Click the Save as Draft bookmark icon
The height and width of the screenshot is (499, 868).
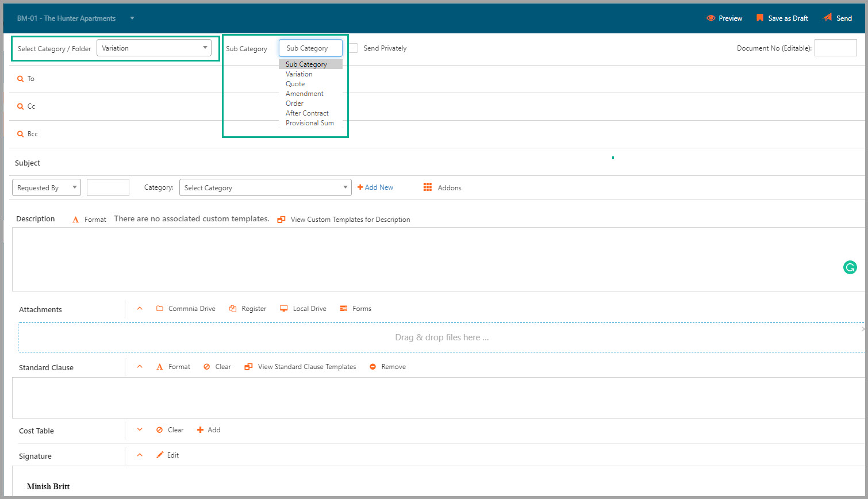[760, 18]
